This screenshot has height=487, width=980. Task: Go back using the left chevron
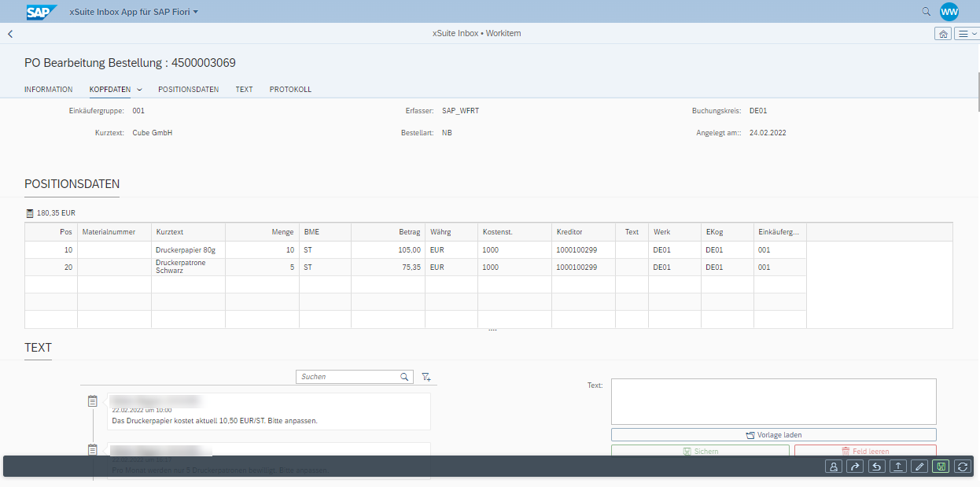coord(10,34)
